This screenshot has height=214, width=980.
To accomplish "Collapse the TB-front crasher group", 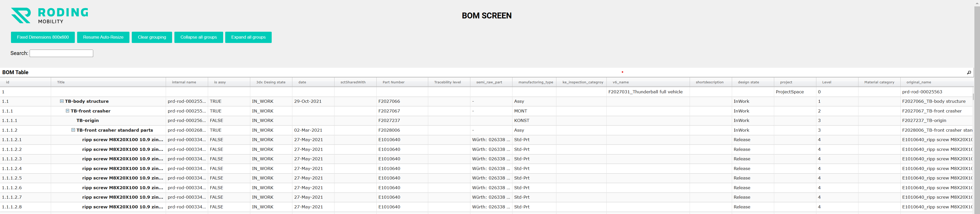I will pyautogui.click(x=67, y=111).
